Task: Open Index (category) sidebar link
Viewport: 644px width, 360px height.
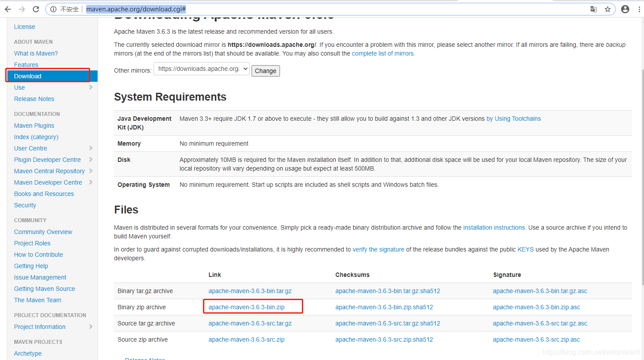Action: point(36,137)
